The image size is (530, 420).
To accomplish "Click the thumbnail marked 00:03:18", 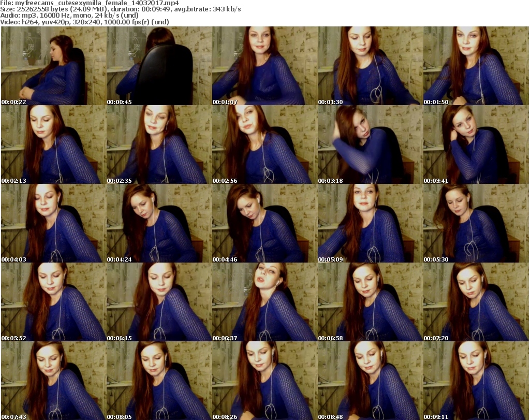I will tap(371, 144).
